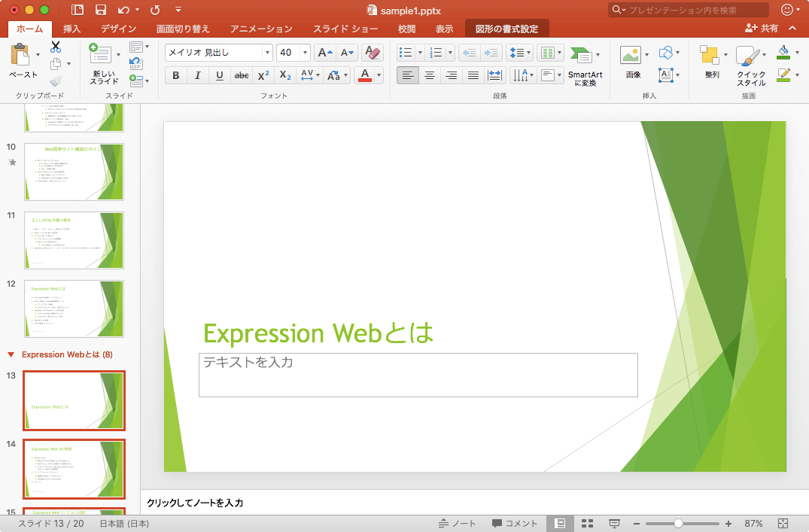809x532 pixels.
Task: Decrease the list indent level
Action: (x=470, y=53)
